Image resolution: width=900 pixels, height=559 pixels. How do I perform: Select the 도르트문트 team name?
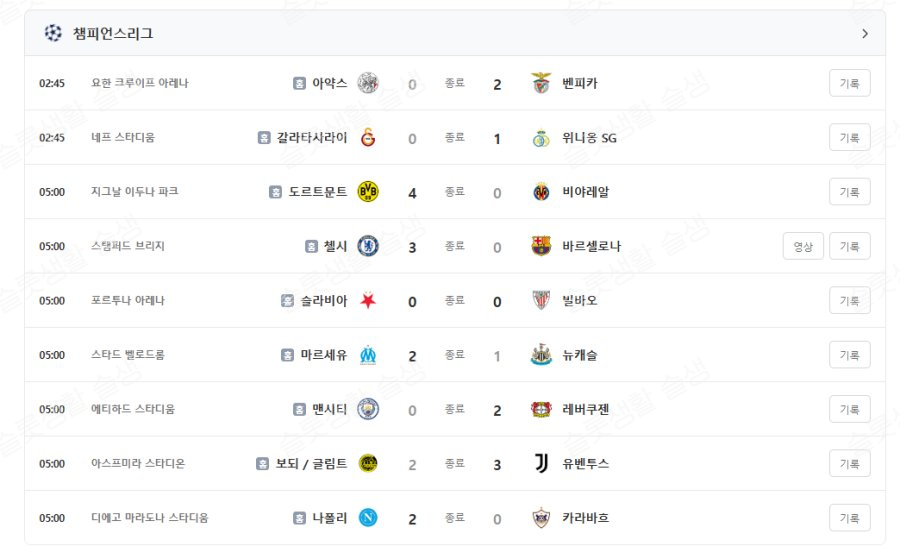(x=318, y=192)
